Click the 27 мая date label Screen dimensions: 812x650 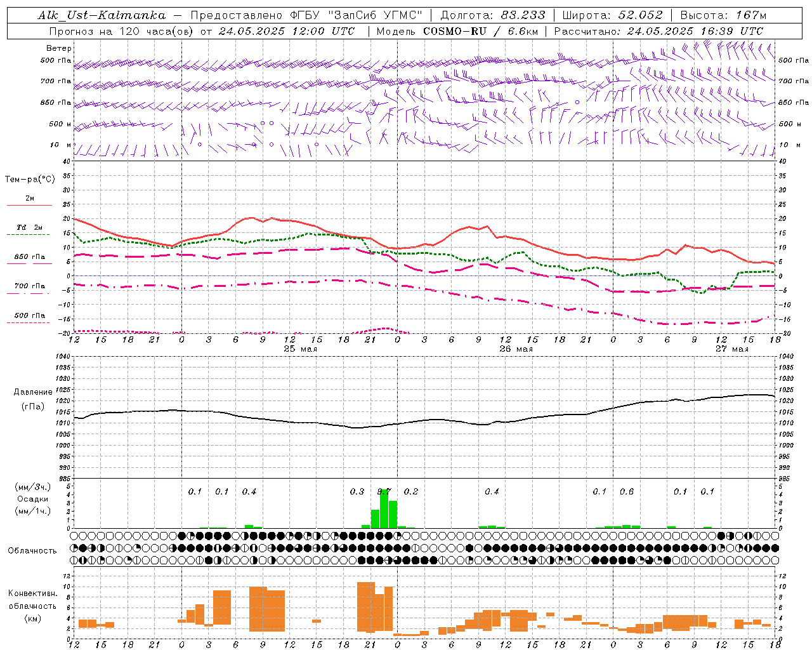pos(731,349)
